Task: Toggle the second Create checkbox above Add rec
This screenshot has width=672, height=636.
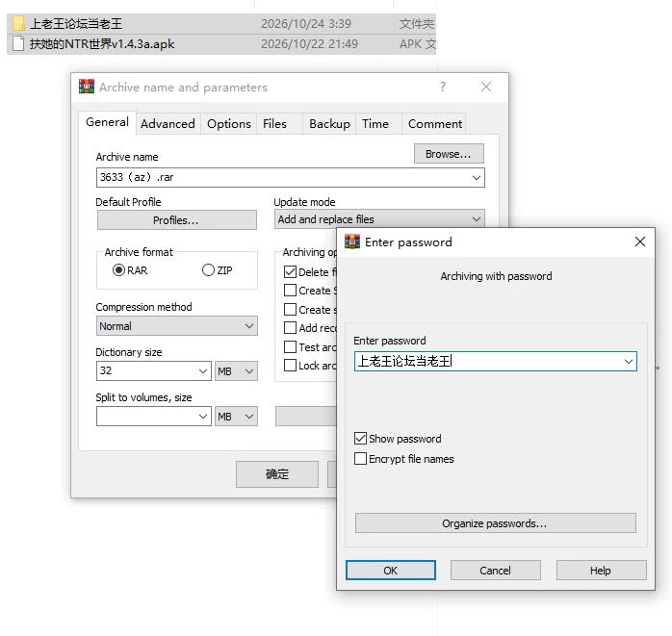Action: coord(290,309)
